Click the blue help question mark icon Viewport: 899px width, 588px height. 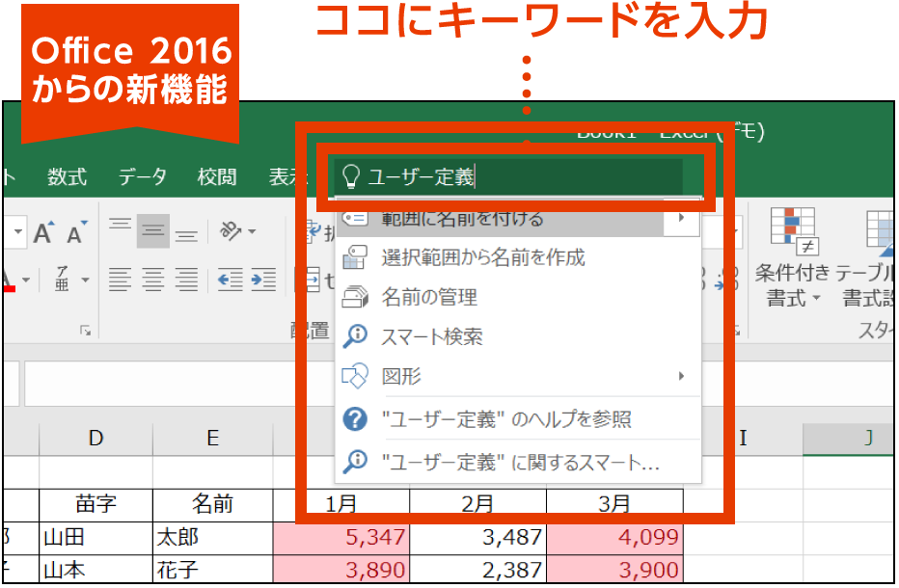(x=355, y=419)
